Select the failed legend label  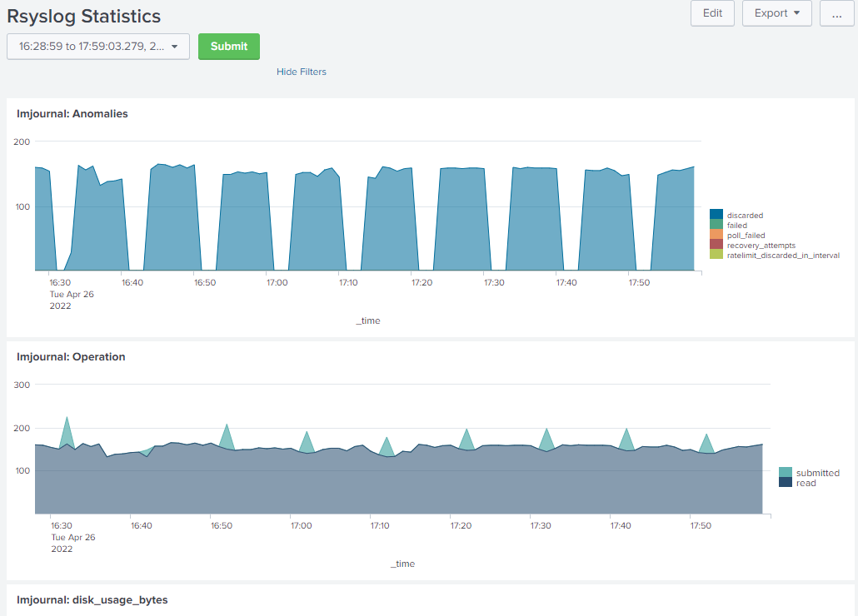(x=737, y=226)
